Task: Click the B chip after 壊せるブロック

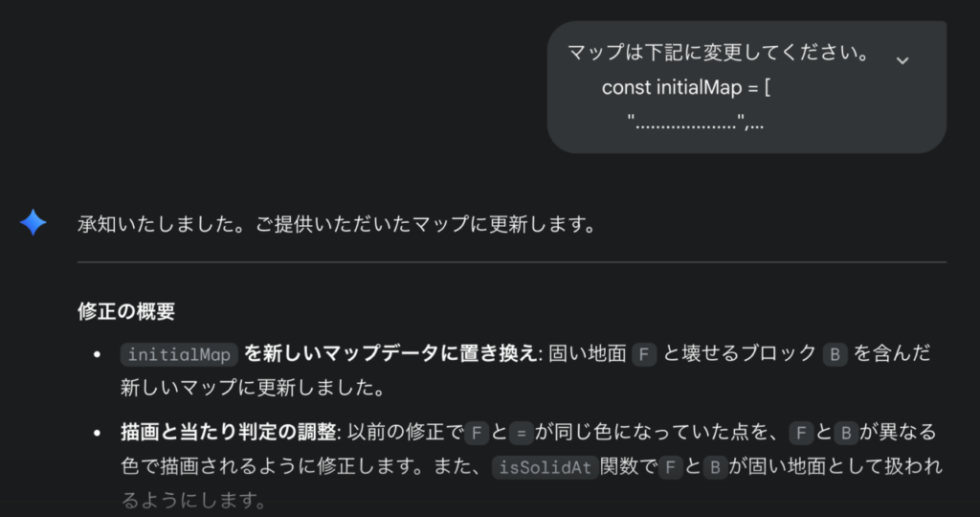Action: (x=835, y=354)
